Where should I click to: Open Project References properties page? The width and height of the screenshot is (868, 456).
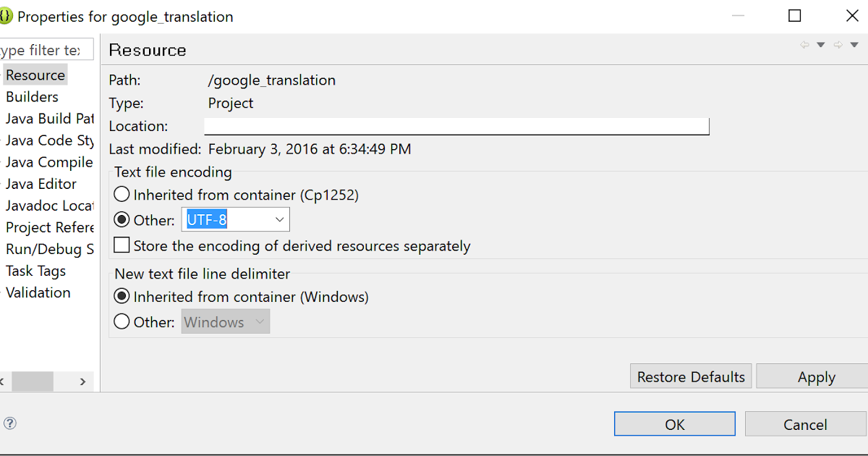coord(49,227)
